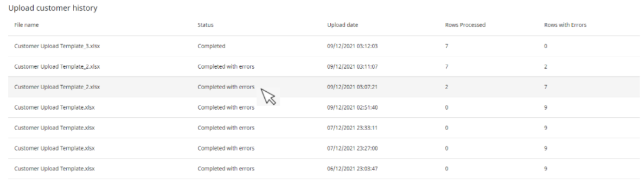Sort by the Status column header
This screenshot has height=192, width=644.
(x=205, y=25)
